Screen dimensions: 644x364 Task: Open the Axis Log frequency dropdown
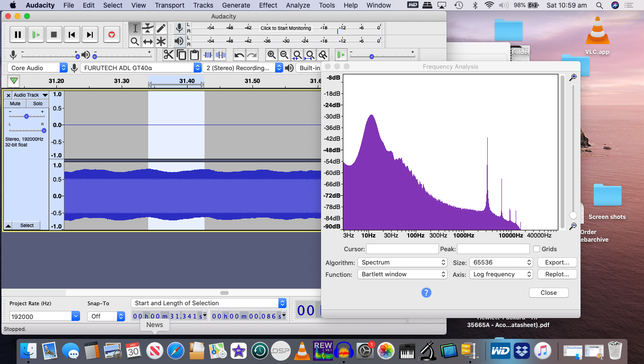pyautogui.click(x=501, y=274)
